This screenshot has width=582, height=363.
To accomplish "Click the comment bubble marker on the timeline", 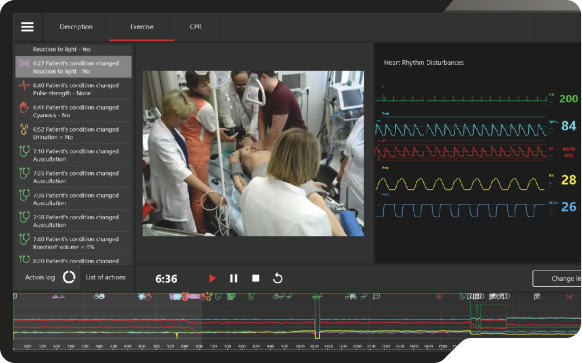I will click(376, 296).
